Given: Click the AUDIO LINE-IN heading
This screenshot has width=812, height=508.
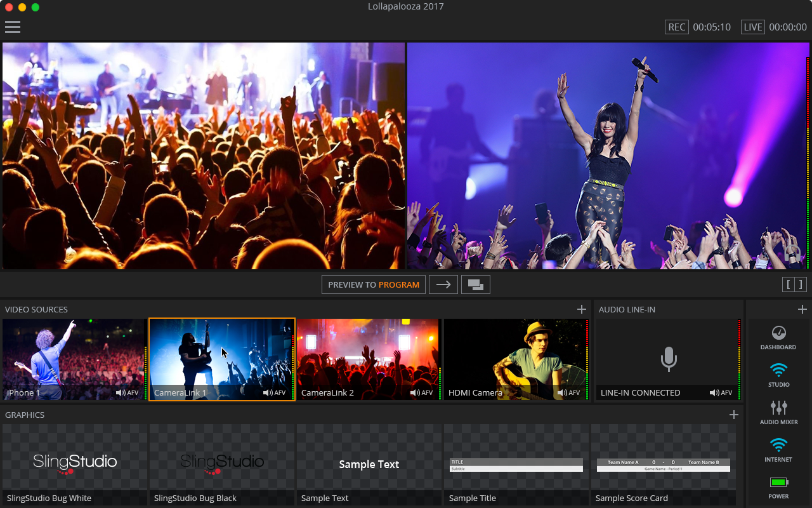Looking at the screenshot, I should point(627,309).
